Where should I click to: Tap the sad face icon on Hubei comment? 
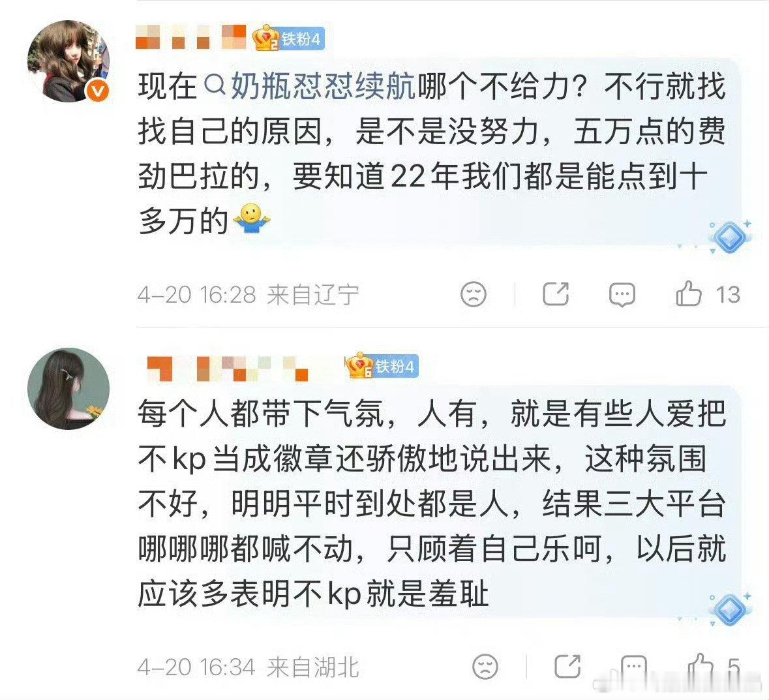[485, 667]
